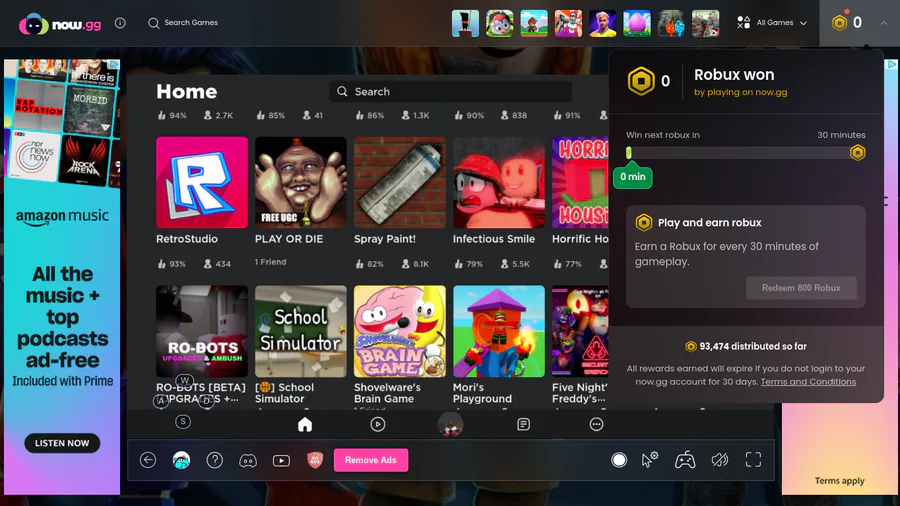Click the Roblox Home Search field

451,92
